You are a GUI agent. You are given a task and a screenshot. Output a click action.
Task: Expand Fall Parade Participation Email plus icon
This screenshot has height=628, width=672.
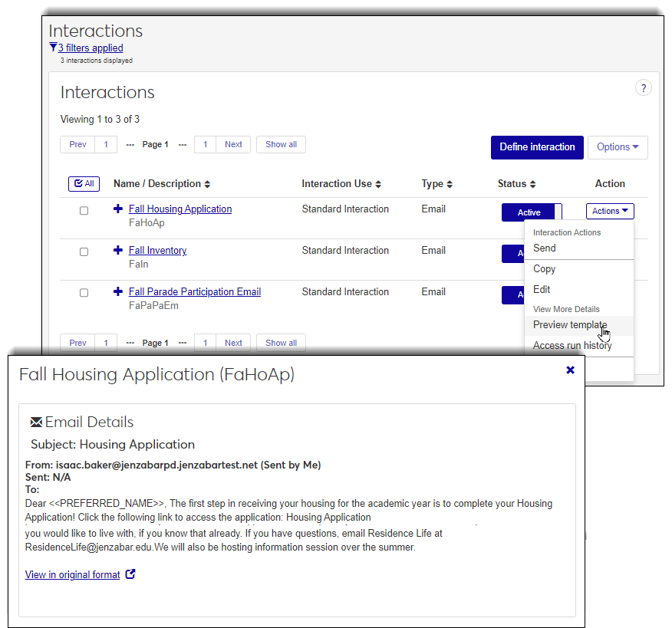click(118, 291)
